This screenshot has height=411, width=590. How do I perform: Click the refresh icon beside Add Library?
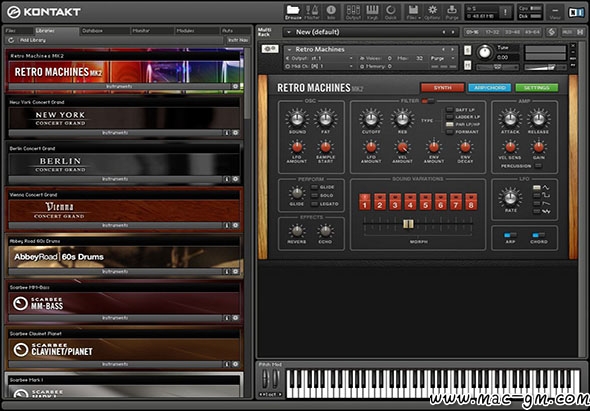(x=11, y=40)
